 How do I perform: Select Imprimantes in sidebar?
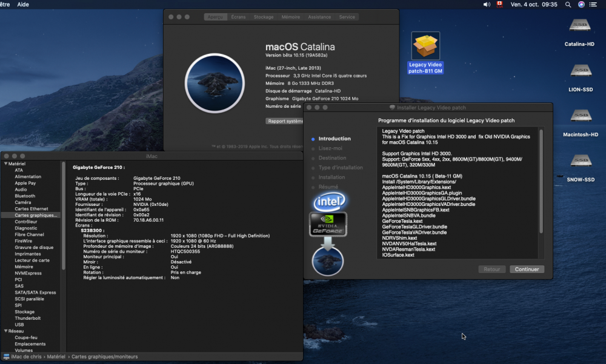click(x=27, y=254)
